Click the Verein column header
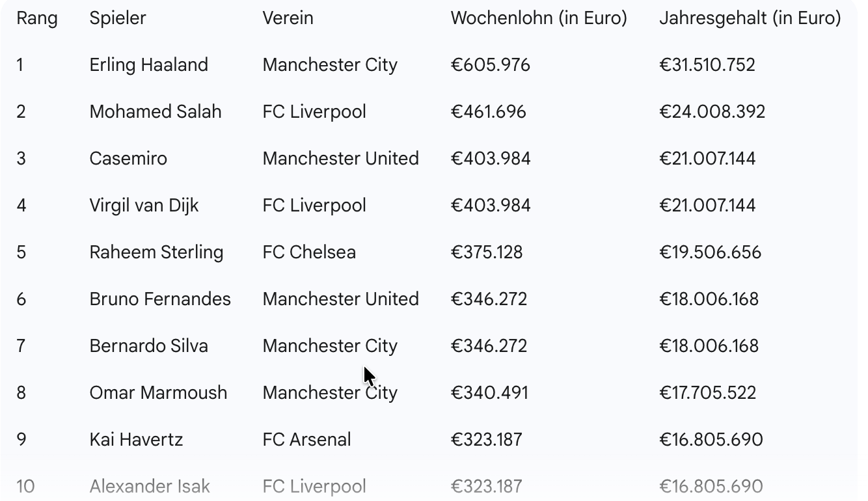Image resolution: width=868 pixels, height=501 pixels. [288, 18]
